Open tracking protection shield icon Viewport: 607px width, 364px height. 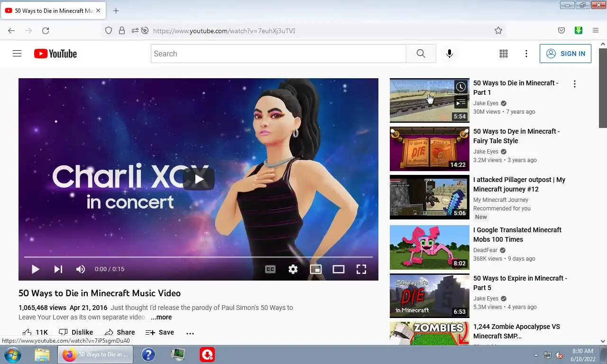pos(109,31)
